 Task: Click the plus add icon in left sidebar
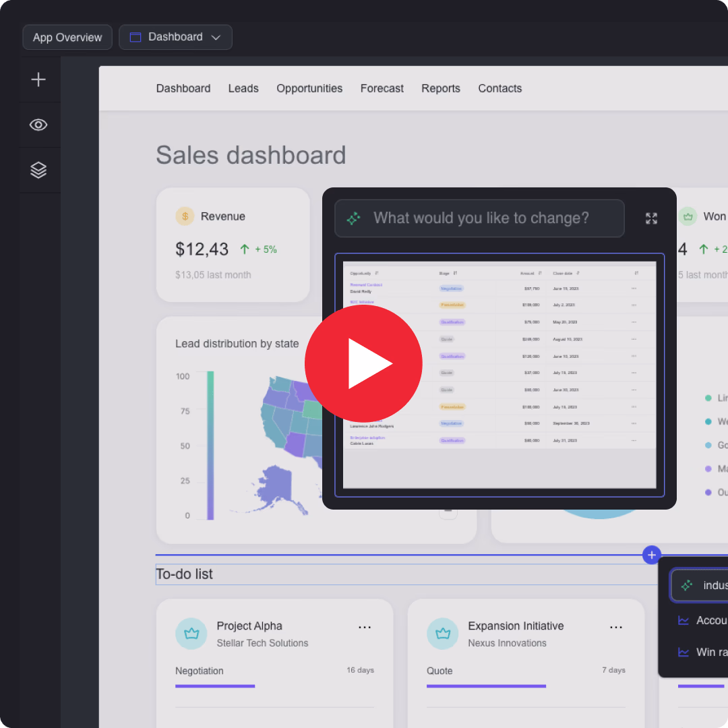click(38, 80)
